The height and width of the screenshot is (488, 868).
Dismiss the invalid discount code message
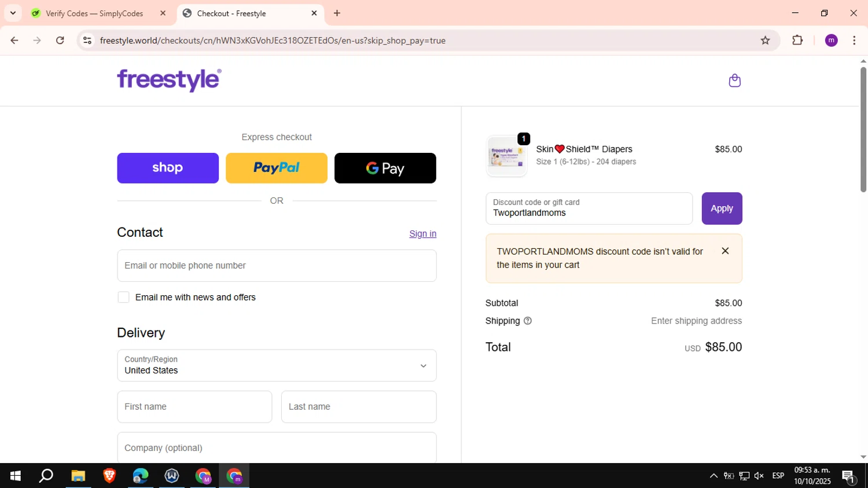pyautogui.click(x=725, y=251)
